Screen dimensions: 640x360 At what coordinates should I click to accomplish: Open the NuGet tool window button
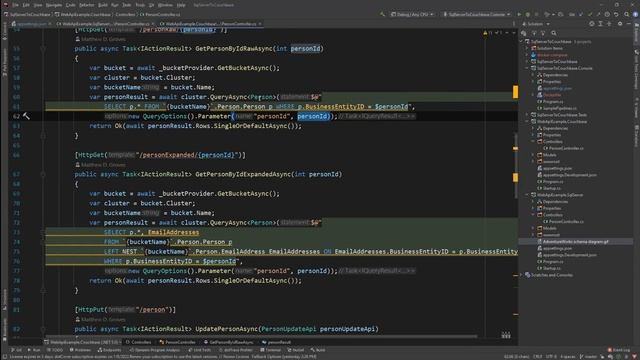click(296, 350)
